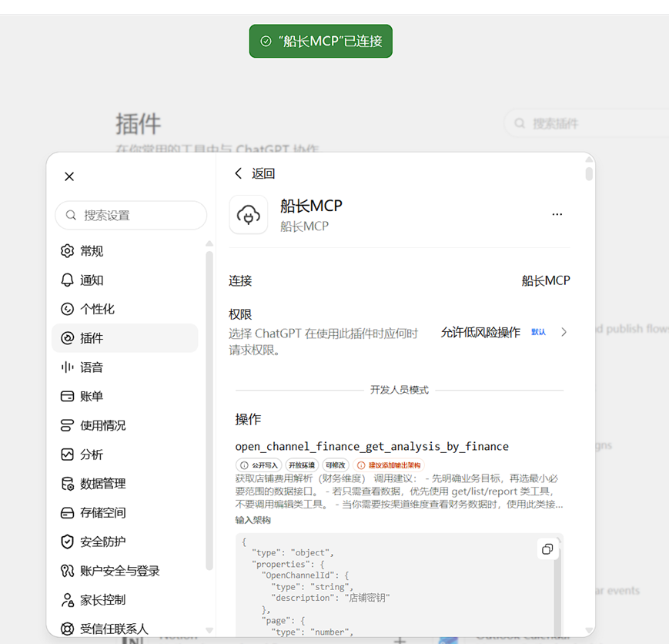
Task: Open 安全防护 security label
Action: pyautogui.click(x=103, y=542)
